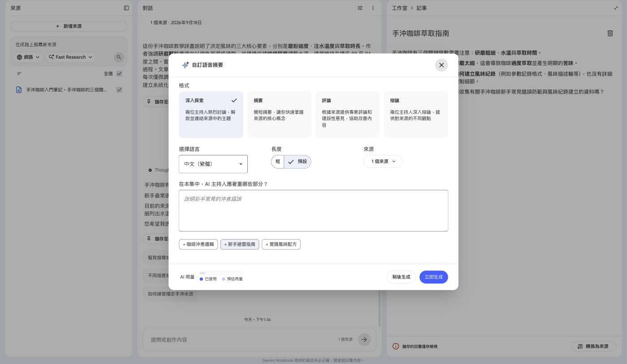Click 轉換為來源 button
The image size is (627, 364).
point(594,346)
